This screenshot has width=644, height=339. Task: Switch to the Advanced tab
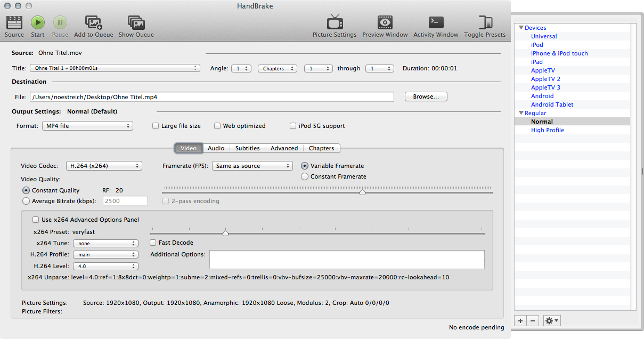click(x=284, y=148)
